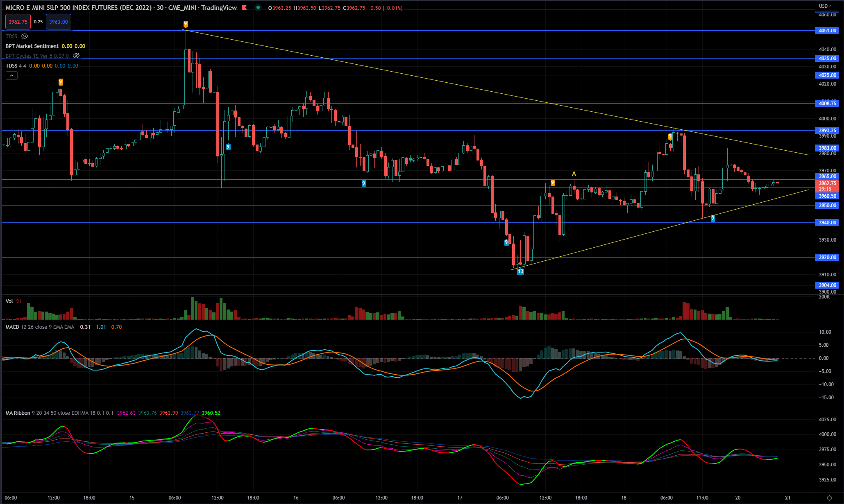Unhide BPT Cycles TS indicator eye icon
The image size is (844, 504).
click(x=76, y=56)
